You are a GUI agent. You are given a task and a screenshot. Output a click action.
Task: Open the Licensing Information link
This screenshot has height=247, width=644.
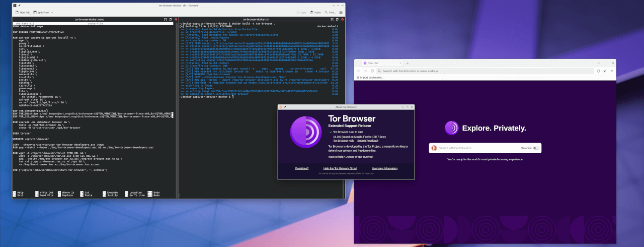(384, 168)
